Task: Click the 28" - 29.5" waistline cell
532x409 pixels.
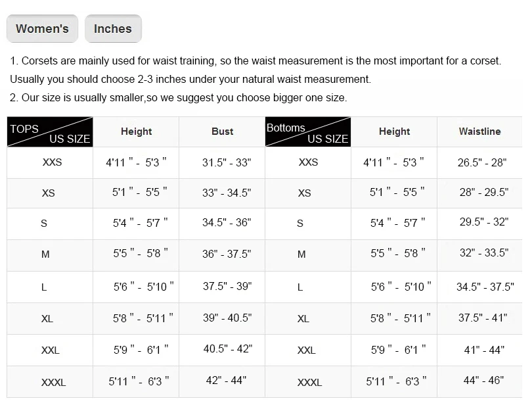Action: [x=484, y=193]
